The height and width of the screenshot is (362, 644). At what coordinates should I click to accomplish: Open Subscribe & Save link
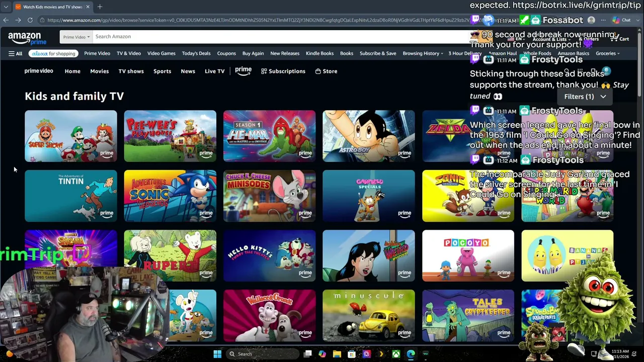point(378,53)
